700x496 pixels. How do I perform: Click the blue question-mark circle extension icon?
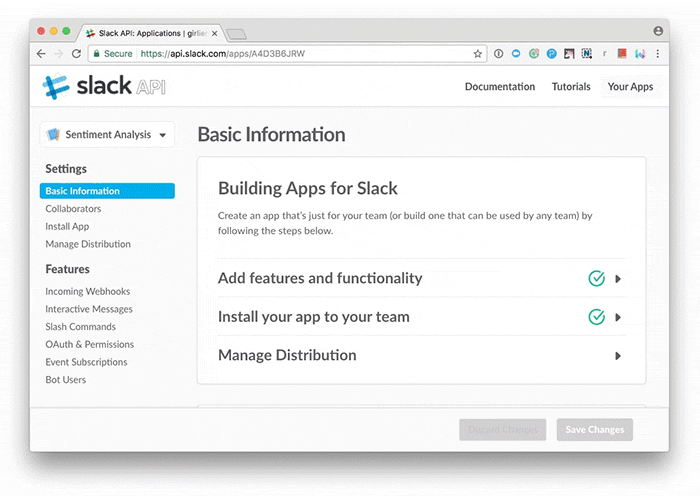click(x=552, y=54)
